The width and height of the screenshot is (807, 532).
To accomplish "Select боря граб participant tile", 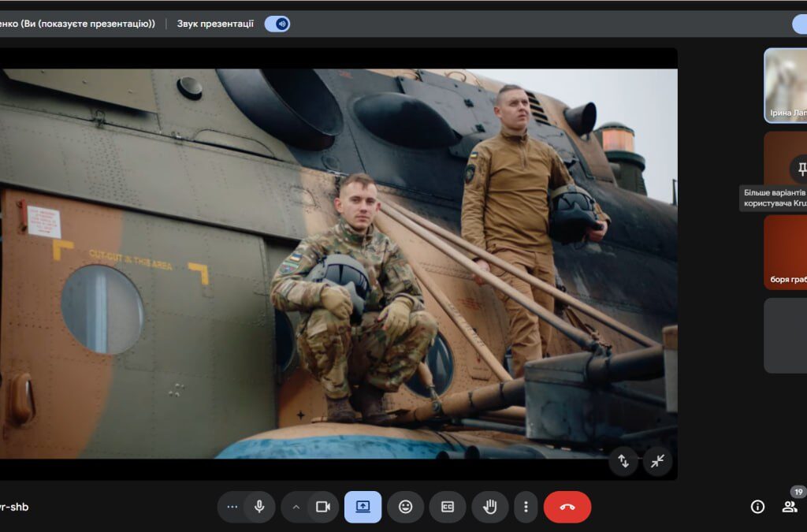I will click(786, 252).
